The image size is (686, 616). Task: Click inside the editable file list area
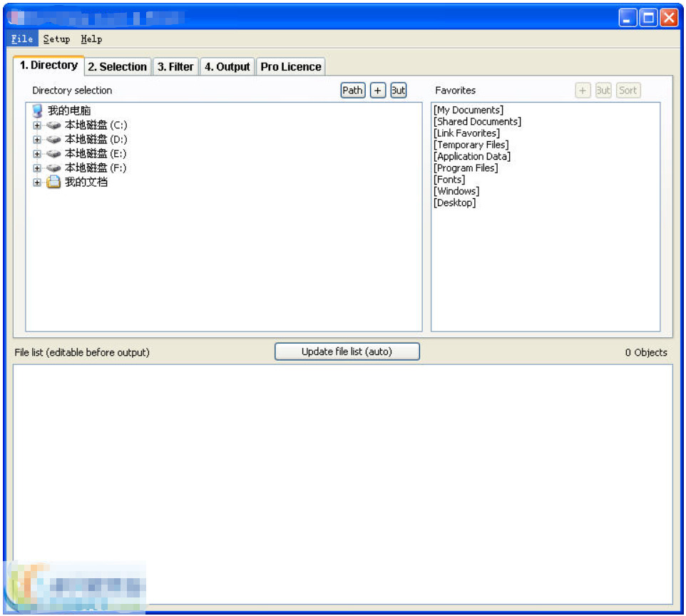[342, 484]
